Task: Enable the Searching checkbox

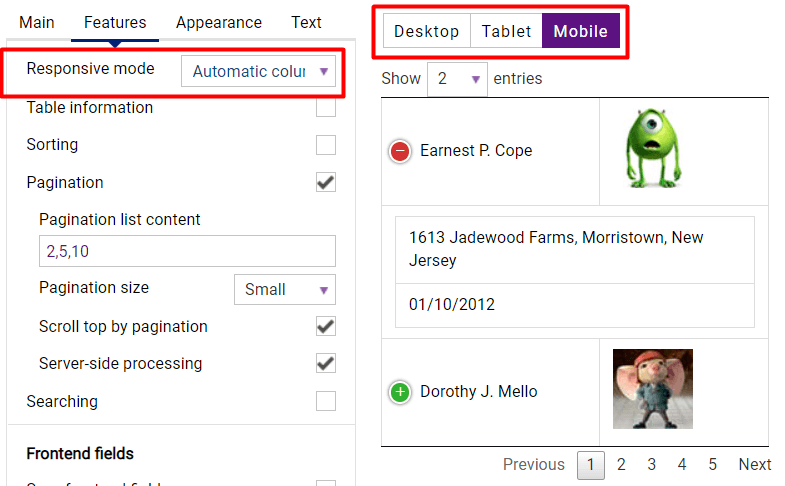Action: click(326, 401)
